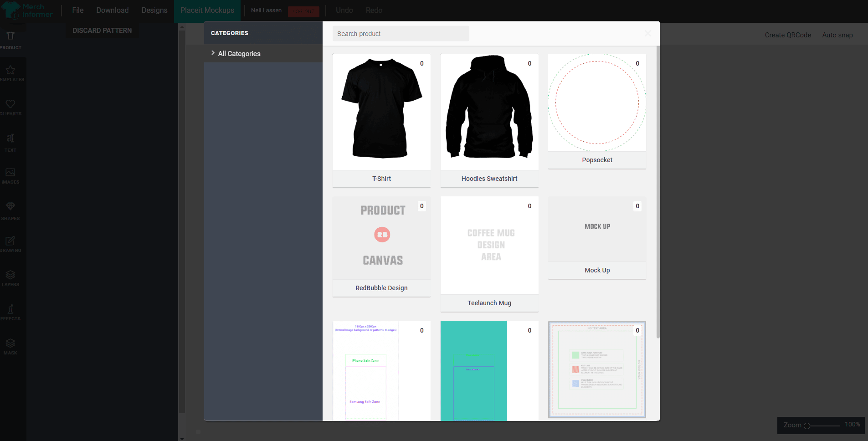This screenshot has height=441, width=868.
Task: Open the Effects sidebar tool
Action: point(10,313)
